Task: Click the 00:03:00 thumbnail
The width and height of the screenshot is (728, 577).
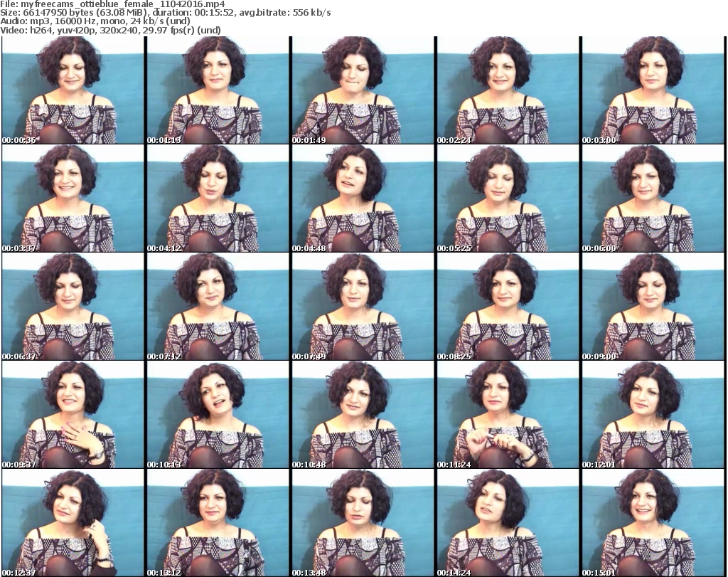Action: [653, 90]
